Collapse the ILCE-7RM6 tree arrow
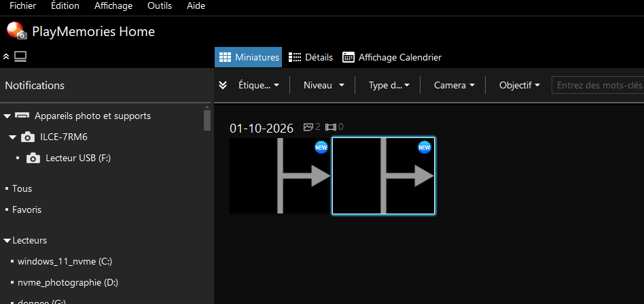Image resolution: width=644 pixels, height=304 pixels. 13,137
